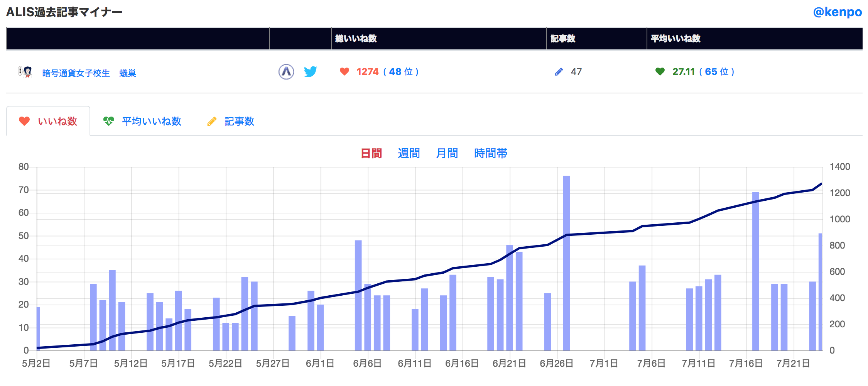Image resolution: width=868 pixels, height=386 pixels.
Task: Switch to the 平均いいね数 tab
Action: pyautogui.click(x=151, y=121)
